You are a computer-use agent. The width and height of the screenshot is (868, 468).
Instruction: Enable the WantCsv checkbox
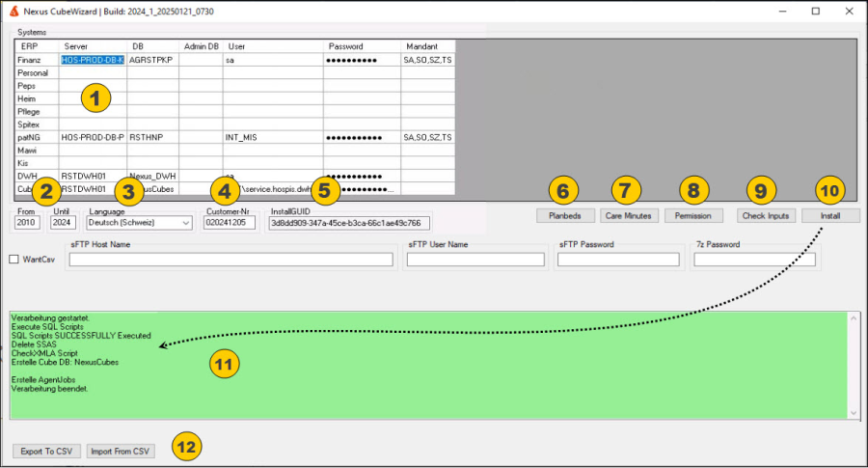click(x=14, y=260)
